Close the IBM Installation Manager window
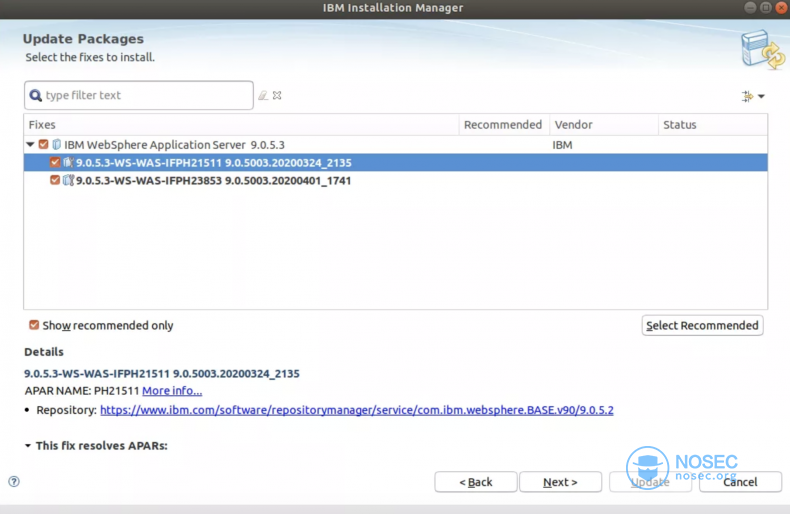This screenshot has width=790, height=514. pyautogui.click(x=781, y=8)
